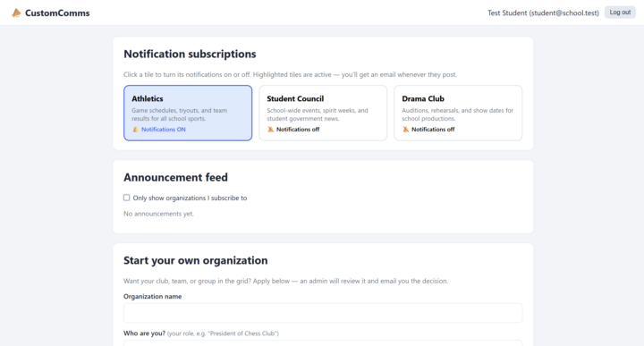The width and height of the screenshot is (644, 346).
Task: Click the Who are you? label
Action: [145, 333]
